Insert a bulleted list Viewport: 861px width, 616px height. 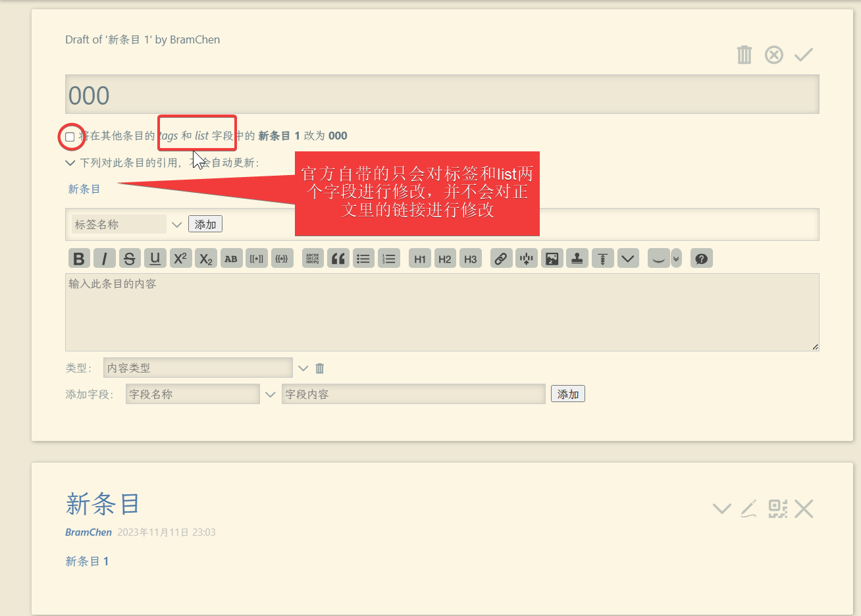[x=363, y=259]
